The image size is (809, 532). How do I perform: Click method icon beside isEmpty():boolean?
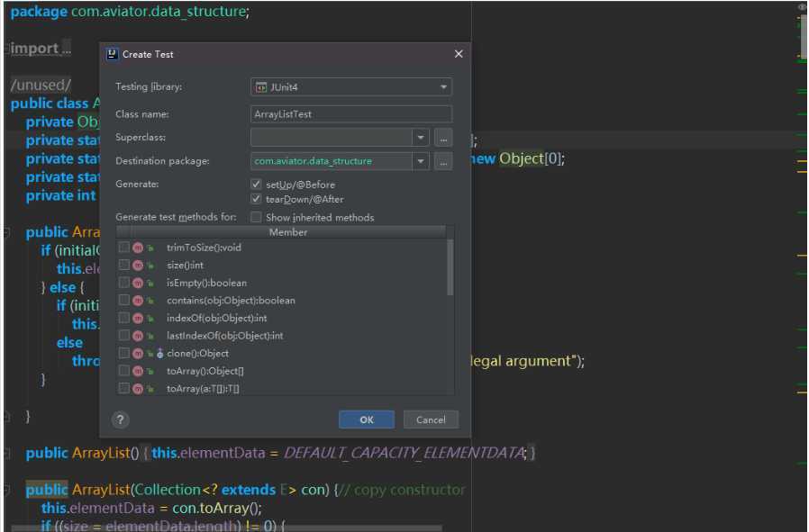(x=138, y=283)
